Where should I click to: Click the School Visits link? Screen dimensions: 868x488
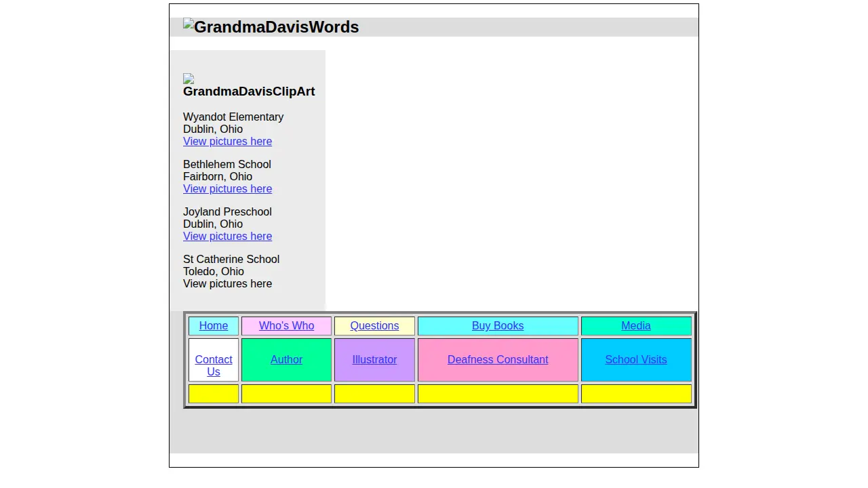tap(636, 360)
